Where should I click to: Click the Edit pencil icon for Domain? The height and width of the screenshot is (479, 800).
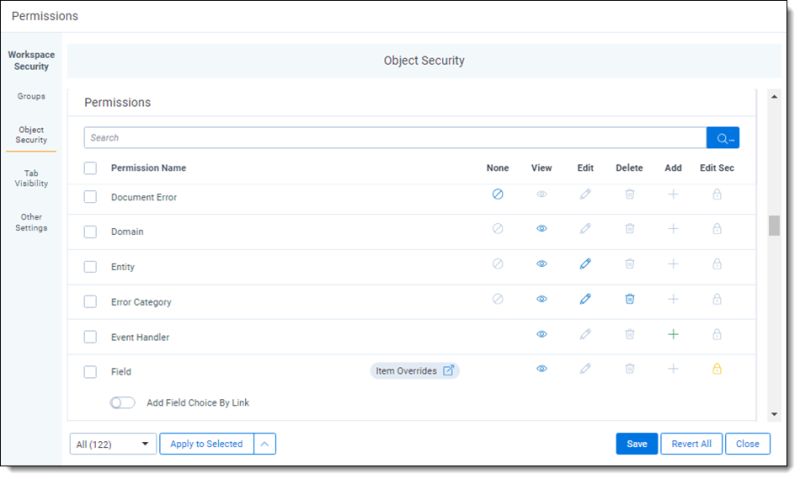point(585,229)
